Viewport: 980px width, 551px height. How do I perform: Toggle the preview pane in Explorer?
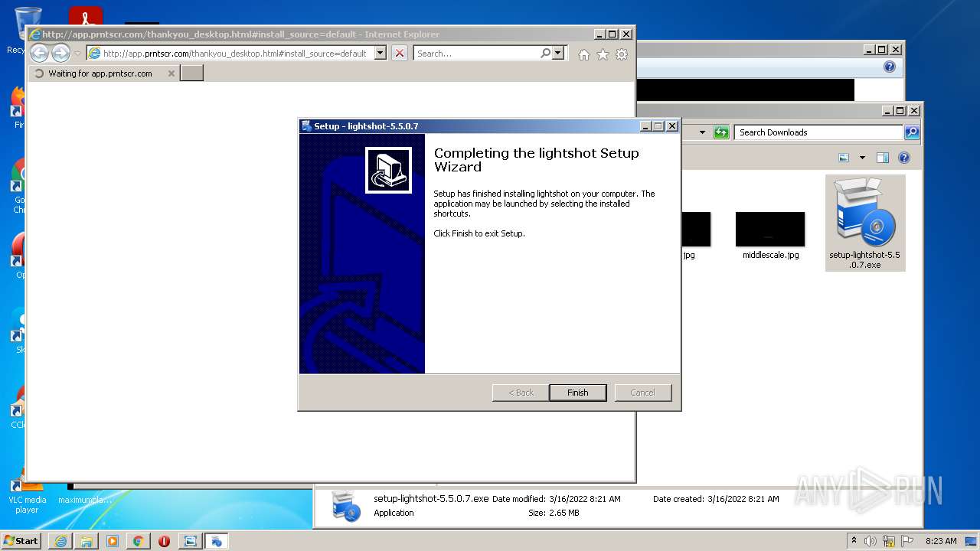click(882, 158)
